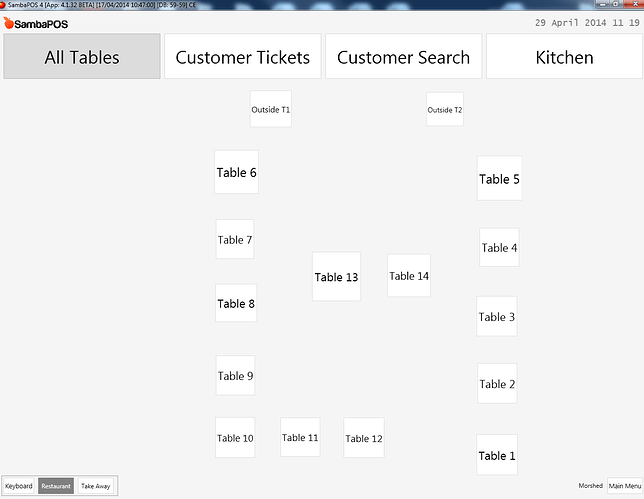644x499 pixels.
Task: Open the Customer Search tab
Action: tap(403, 56)
